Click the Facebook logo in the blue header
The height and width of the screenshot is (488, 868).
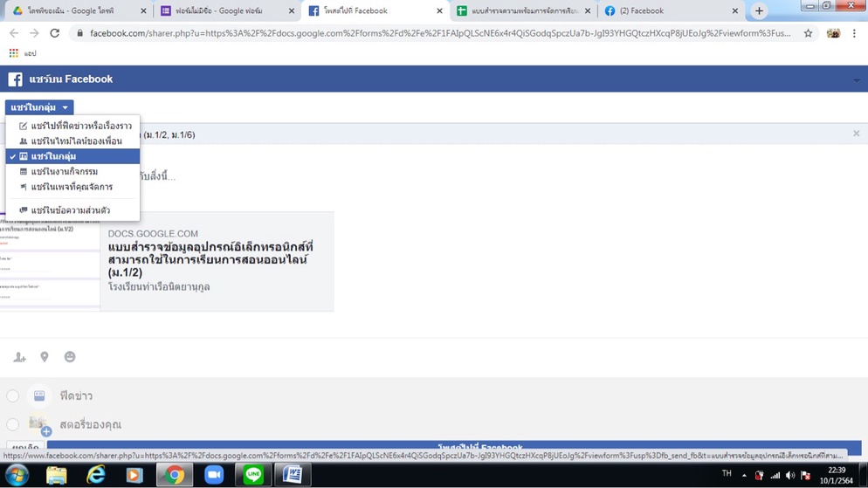pos(16,79)
